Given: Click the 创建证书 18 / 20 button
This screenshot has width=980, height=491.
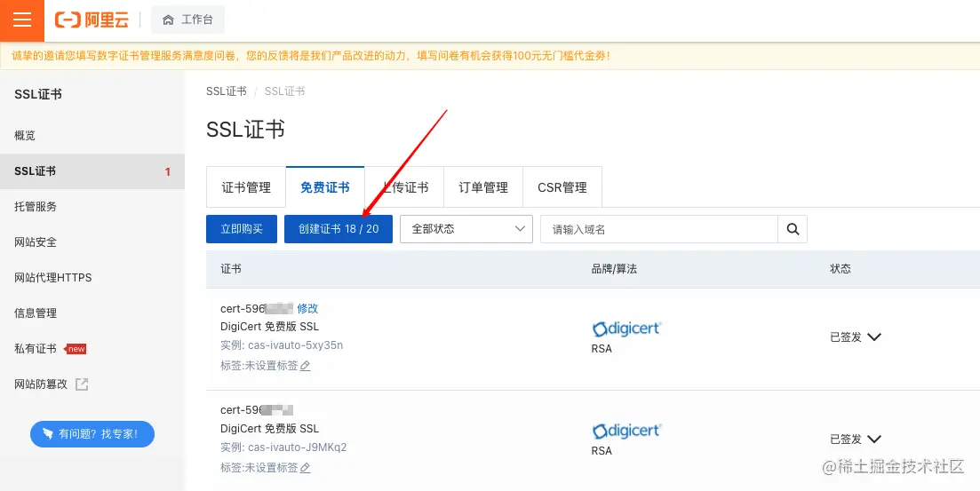Looking at the screenshot, I should tap(339, 229).
